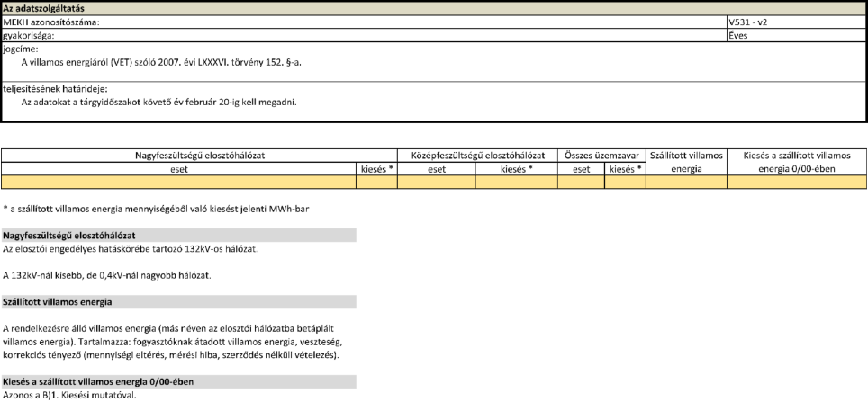Viewport: 868px width, 402px height.
Task: Select the yellow input cell for Összes üzemzavar eset
Action: point(582,183)
